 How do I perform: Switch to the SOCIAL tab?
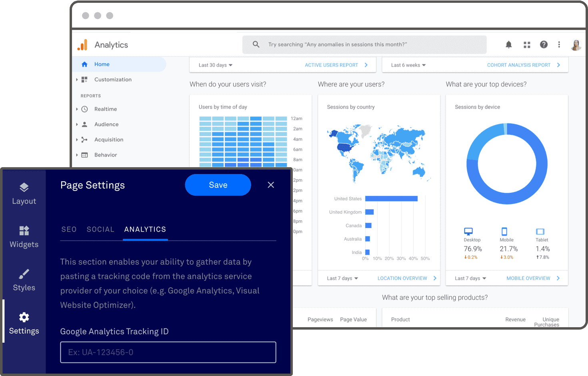tap(100, 229)
